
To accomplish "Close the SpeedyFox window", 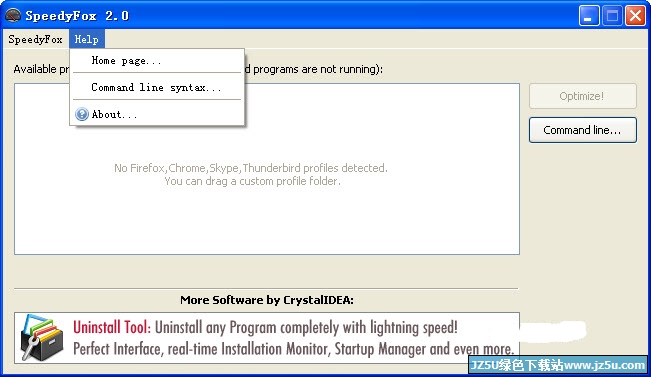I will coord(635,16).
